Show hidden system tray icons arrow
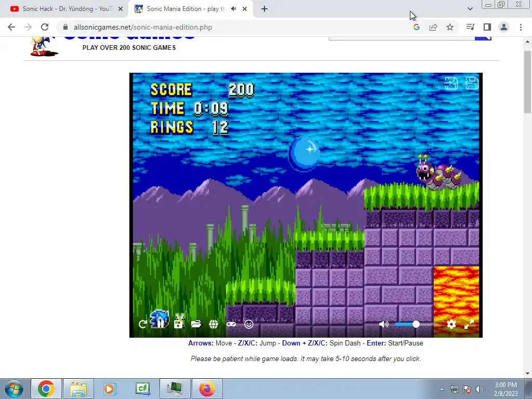The image size is (532, 399). [442, 389]
